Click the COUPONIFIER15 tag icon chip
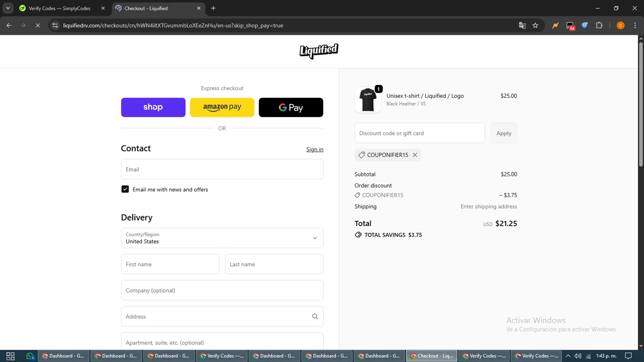644x362 pixels. (361, 155)
